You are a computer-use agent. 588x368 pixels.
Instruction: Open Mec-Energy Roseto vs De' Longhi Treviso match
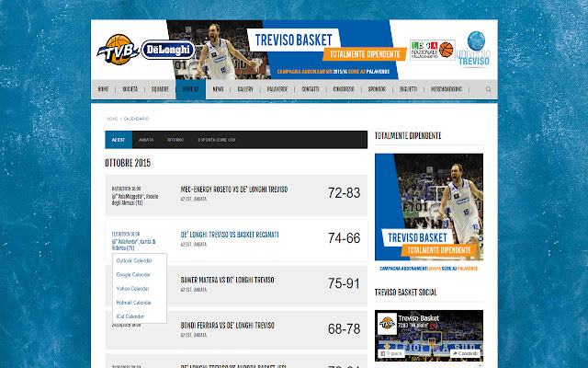click(x=234, y=190)
